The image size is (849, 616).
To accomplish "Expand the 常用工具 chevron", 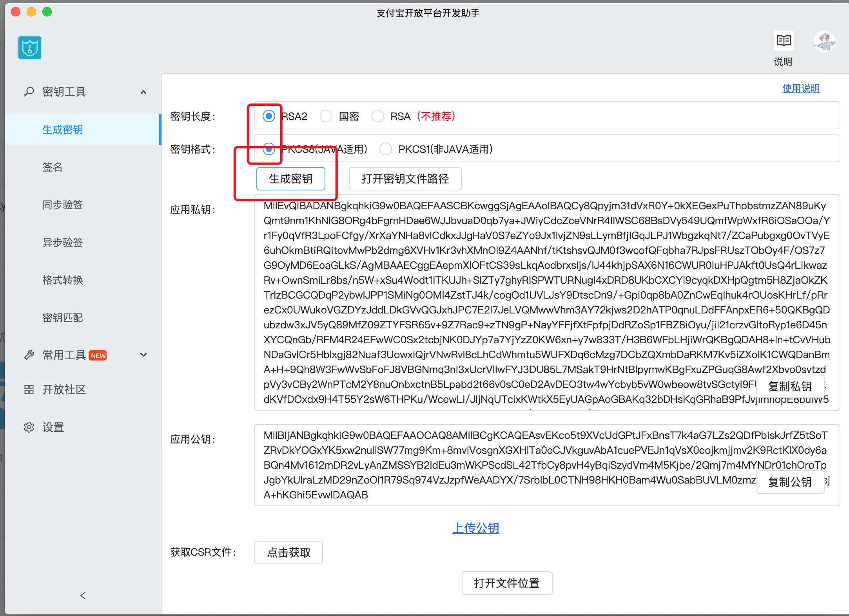I will tap(143, 355).
